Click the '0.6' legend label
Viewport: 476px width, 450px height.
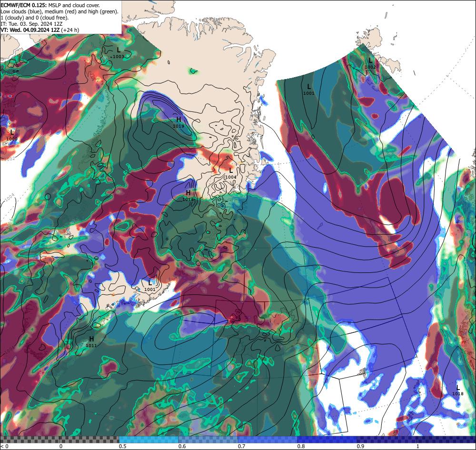[x=182, y=446]
